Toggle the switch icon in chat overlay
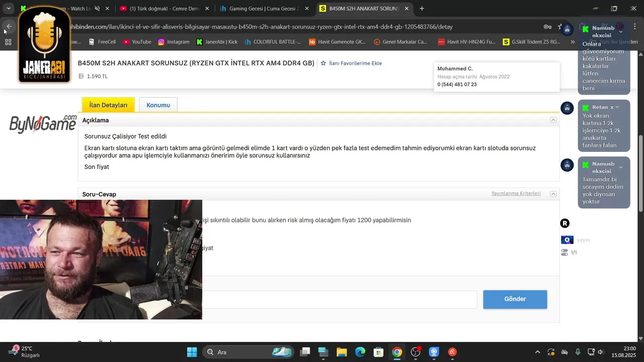Image resolution: width=644 pixels, height=362 pixels. [x=565, y=252]
